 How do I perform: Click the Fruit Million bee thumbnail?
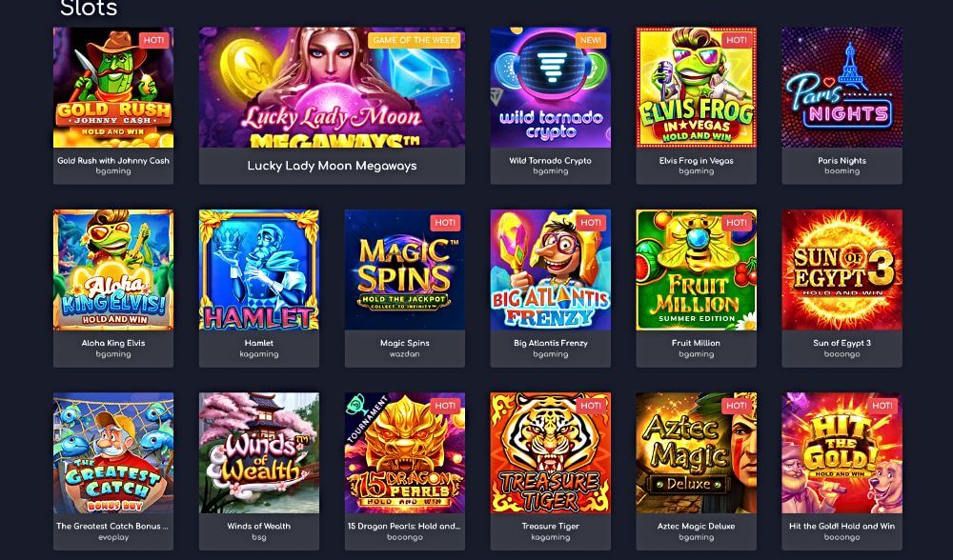click(697, 270)
